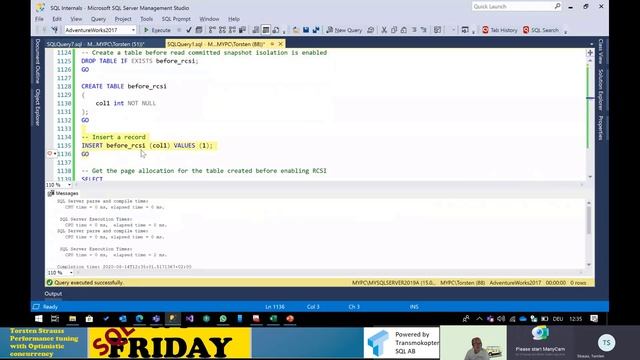Toggle Results to File icon
This screenshot has height=360, width=640.
[x=276, y=30]
